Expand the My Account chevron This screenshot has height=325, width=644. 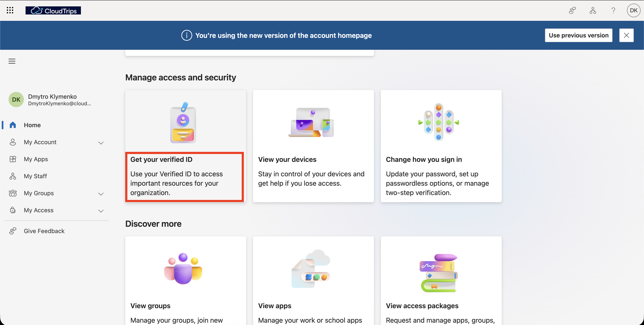[x=101, y=143]
